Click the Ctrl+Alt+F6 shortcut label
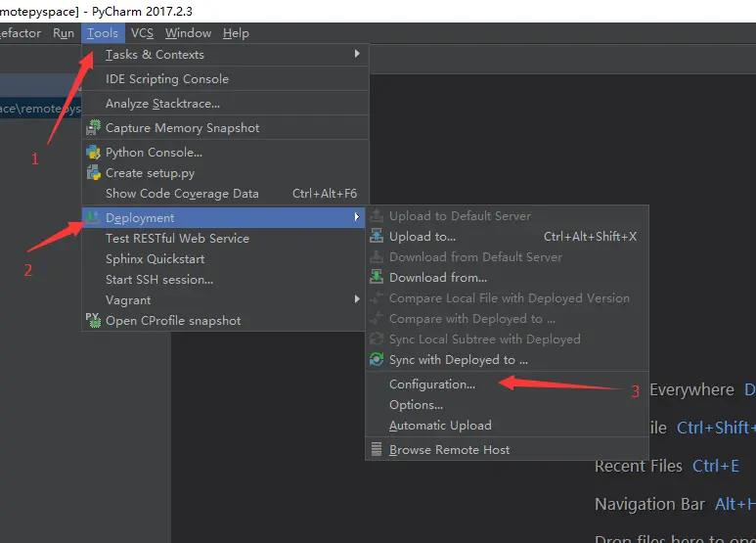This screenshot has width=756, height=543. point(325,194)
